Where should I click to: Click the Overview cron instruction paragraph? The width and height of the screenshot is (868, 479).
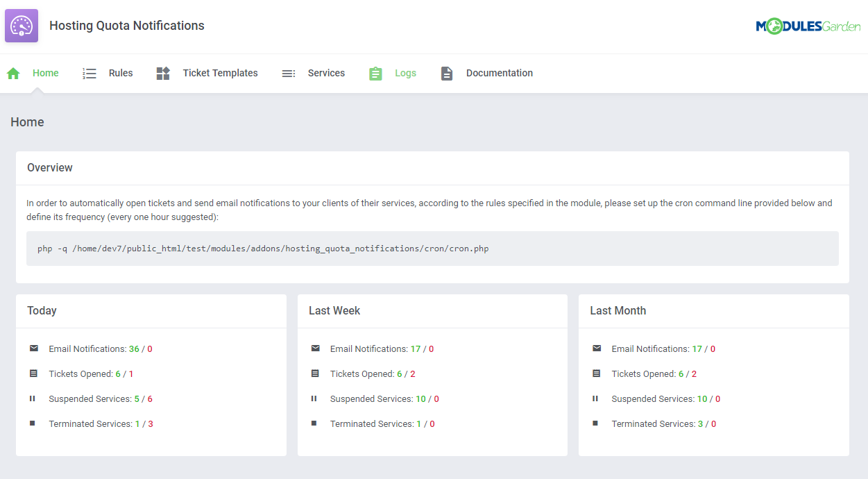click(x=429, y=210)
